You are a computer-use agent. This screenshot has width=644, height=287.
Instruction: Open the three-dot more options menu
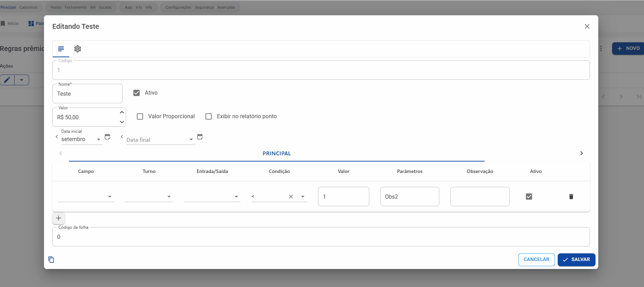click(601, 49)
